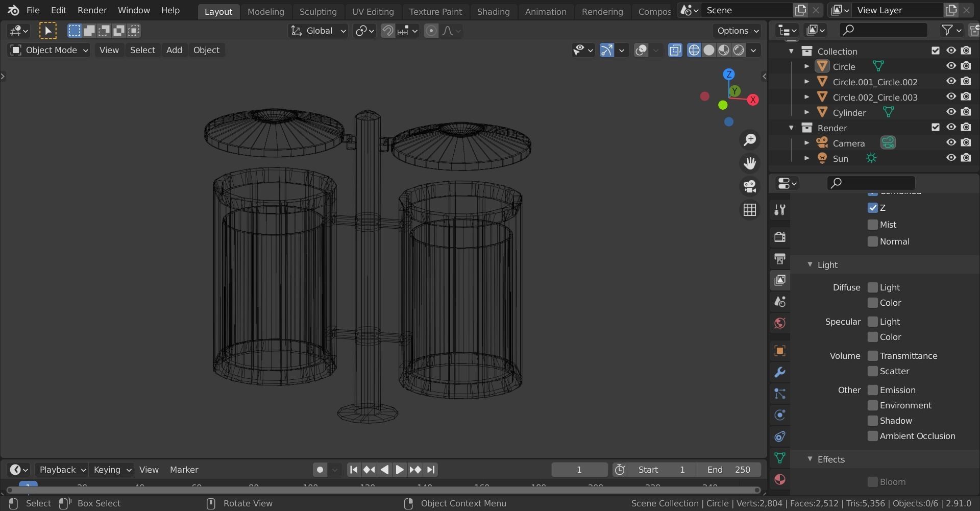Expand the Circle object in outliner

click(x=806, y=66)
